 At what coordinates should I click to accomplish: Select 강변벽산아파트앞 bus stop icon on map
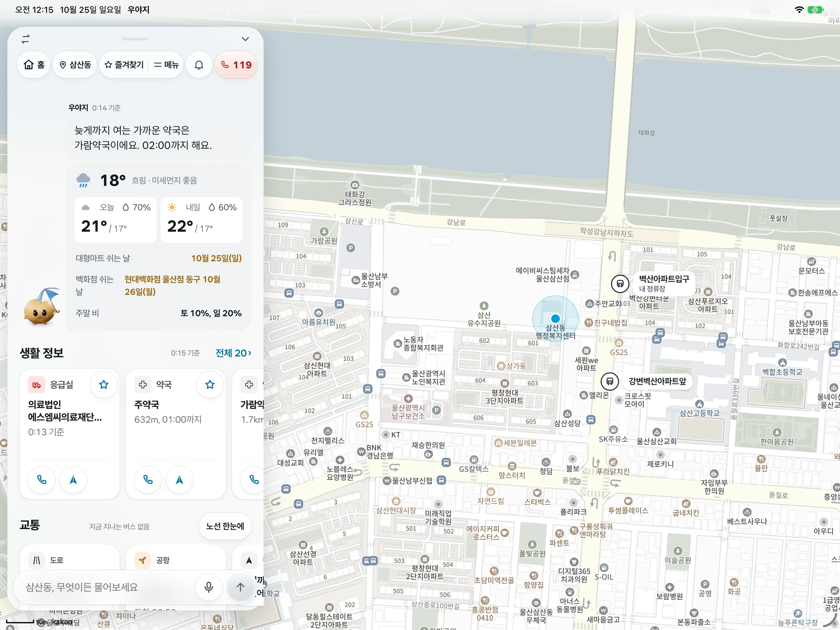point(609,381)
